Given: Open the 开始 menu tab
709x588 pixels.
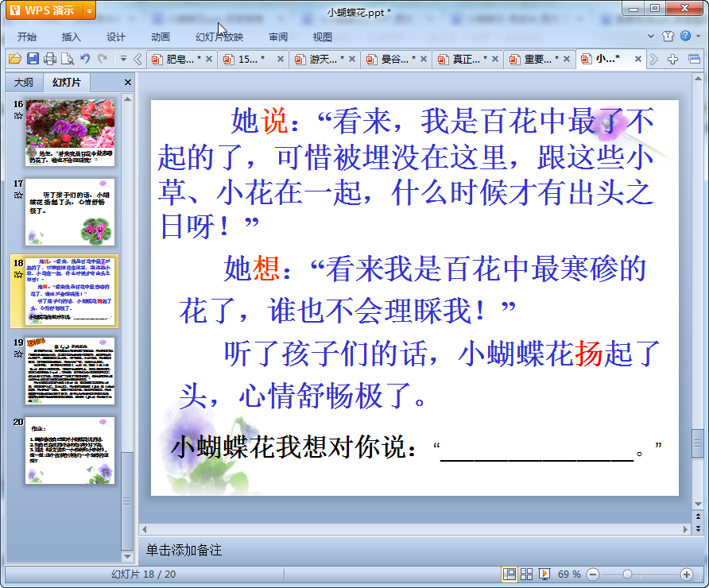Looking at the screenshot, I should 27,37.
